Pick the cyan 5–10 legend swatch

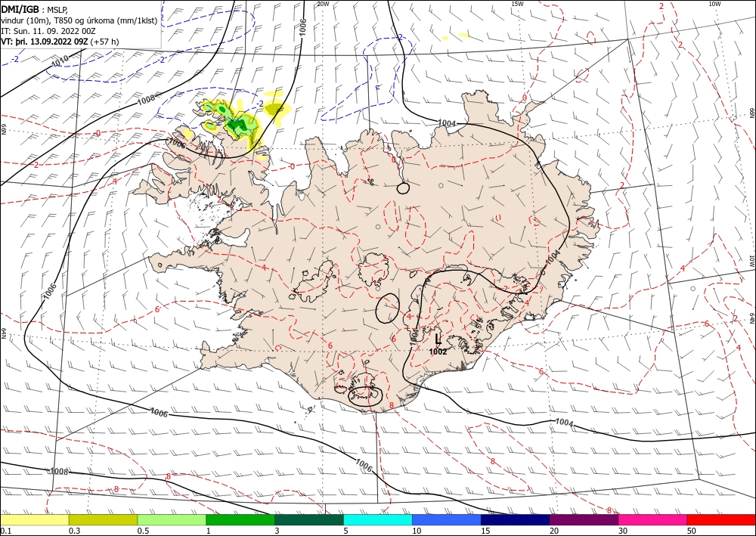click(378, 519)
